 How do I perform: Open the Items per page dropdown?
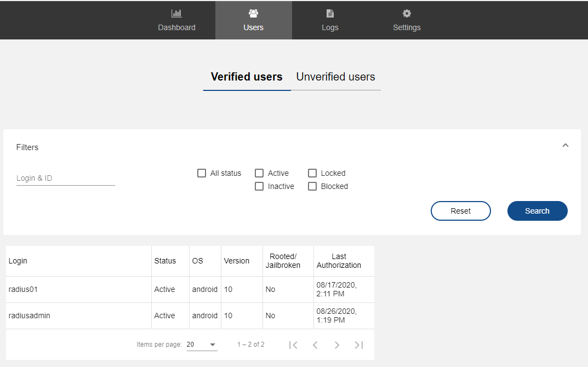tap(202, 345)
